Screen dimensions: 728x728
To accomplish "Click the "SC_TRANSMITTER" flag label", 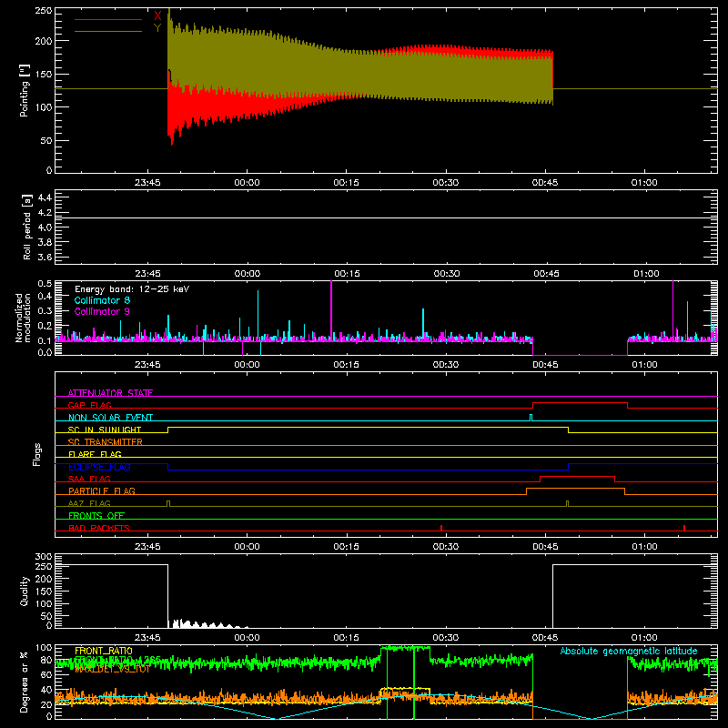I will pos(106,442).
